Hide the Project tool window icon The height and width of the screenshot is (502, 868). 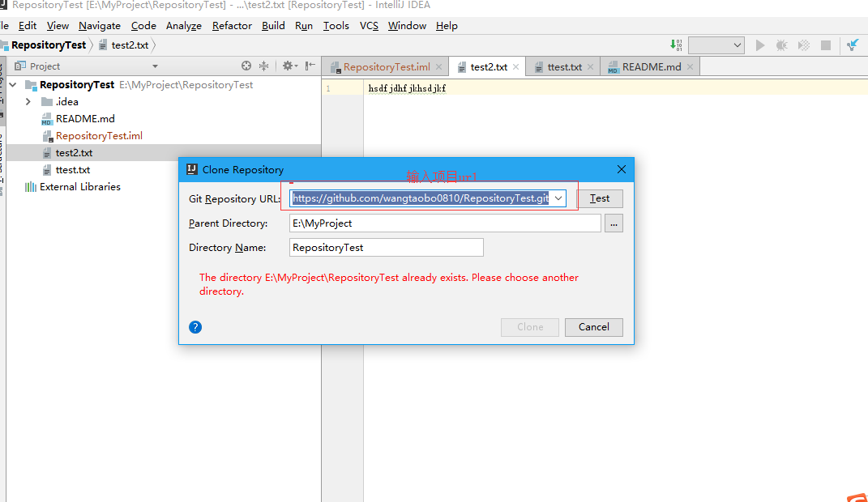click(310, 66)
